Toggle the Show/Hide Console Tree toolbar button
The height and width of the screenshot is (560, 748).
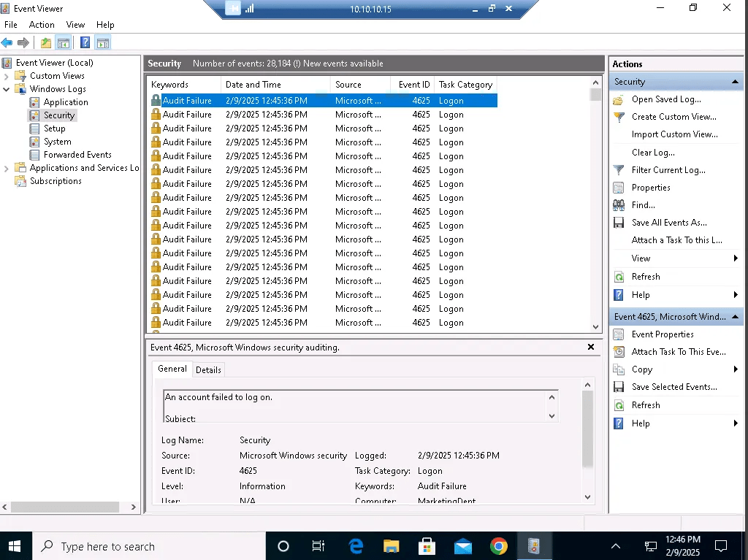click(x=64, y=42)
